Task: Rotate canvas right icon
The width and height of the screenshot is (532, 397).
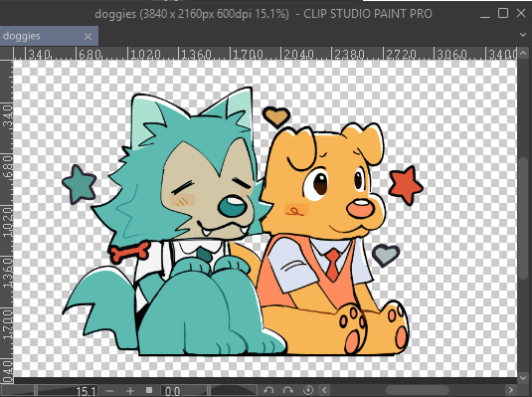Action: coord(287,390)
